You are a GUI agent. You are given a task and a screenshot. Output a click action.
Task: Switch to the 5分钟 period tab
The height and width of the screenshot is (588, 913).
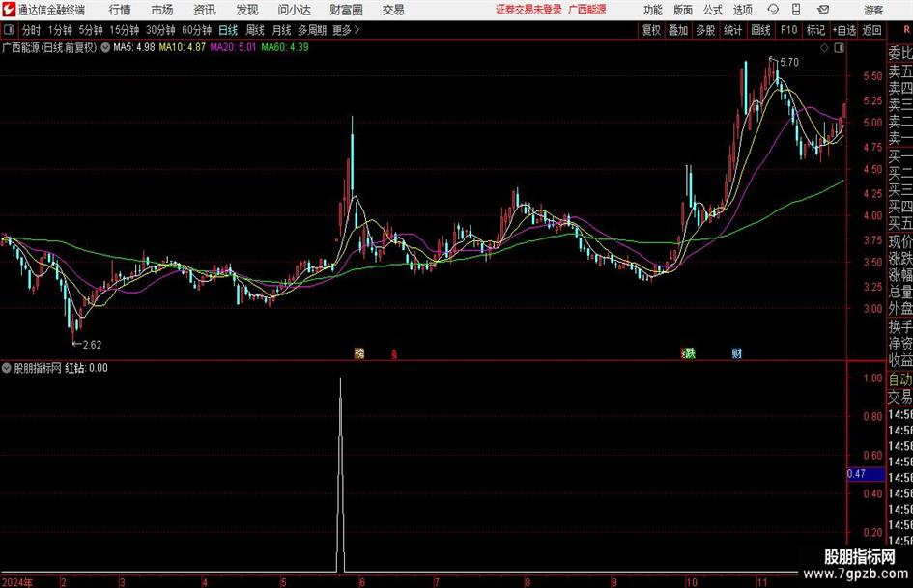tap(91, 30)
